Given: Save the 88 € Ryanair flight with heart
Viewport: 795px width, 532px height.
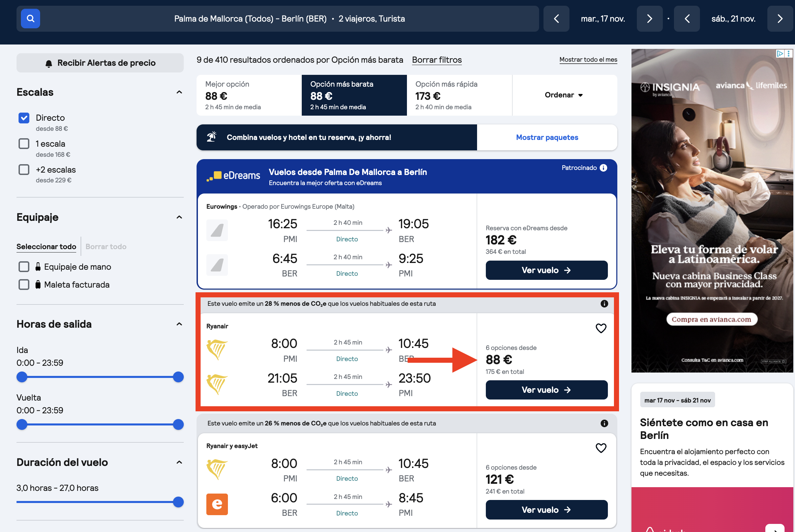Looking at the screenshot, I should point(601,328).
